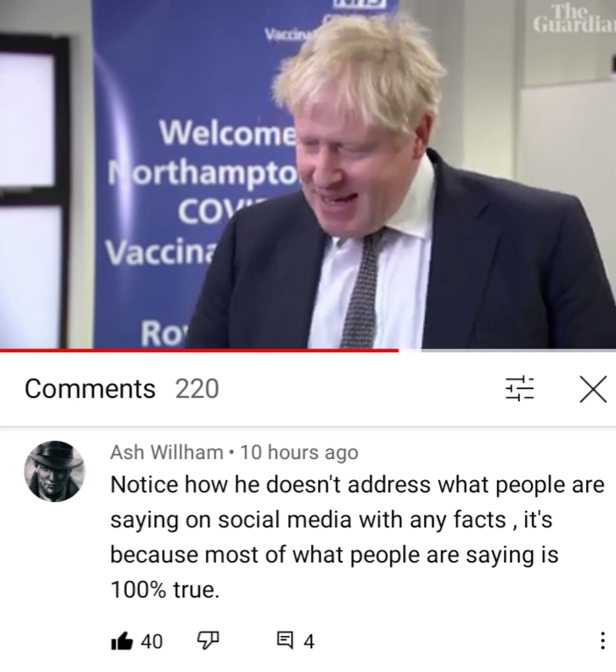Tap the Ash Willham username
Viewport: 616px width, 672px height.
pos(166,452)
